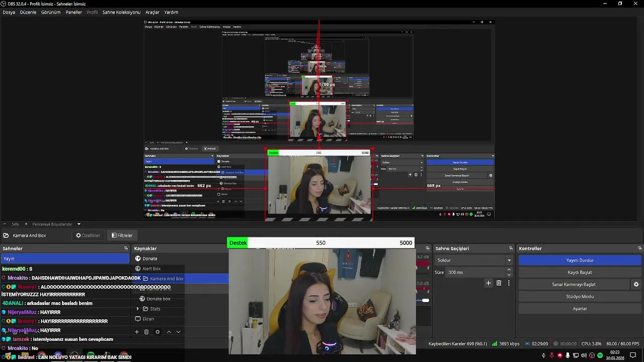Image resolution: width=644 pixels, height=362 pixels.
Task: Open the Araçlar menu
Action: [x=152, y=12]
